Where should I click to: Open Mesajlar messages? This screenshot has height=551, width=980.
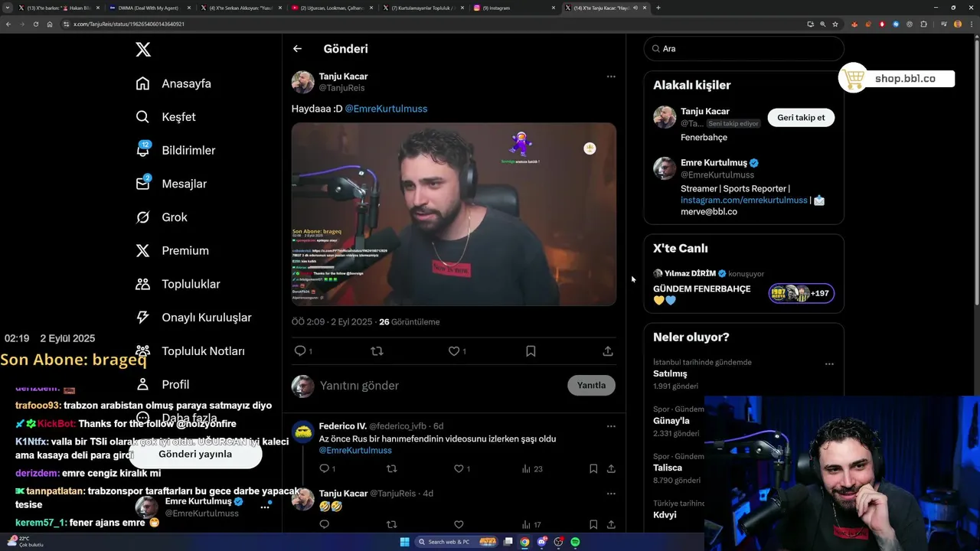tap(171, 184)
